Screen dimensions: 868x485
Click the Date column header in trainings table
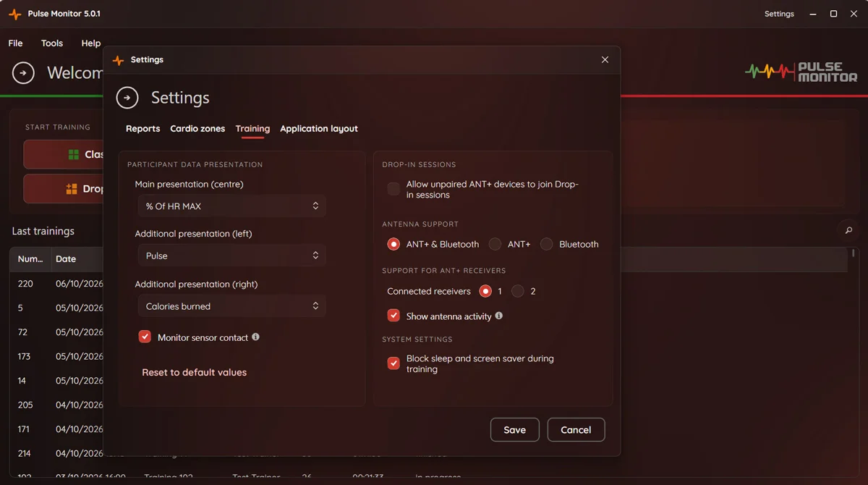[x=77, y=259]
